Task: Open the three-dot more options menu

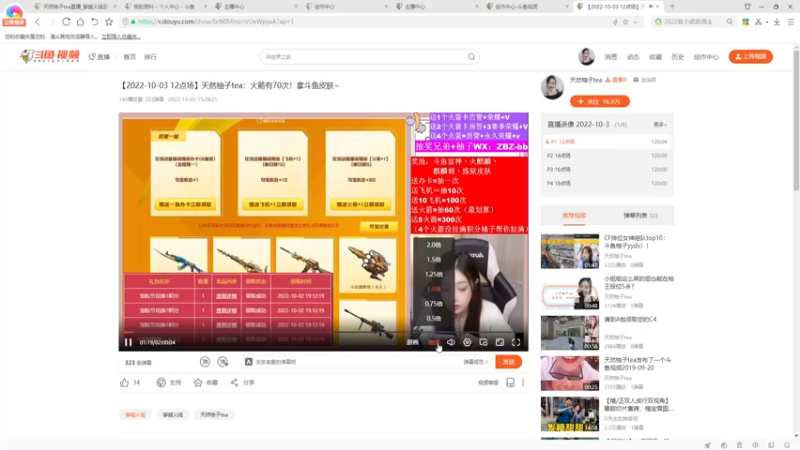Action: click(x=523, y=383)
